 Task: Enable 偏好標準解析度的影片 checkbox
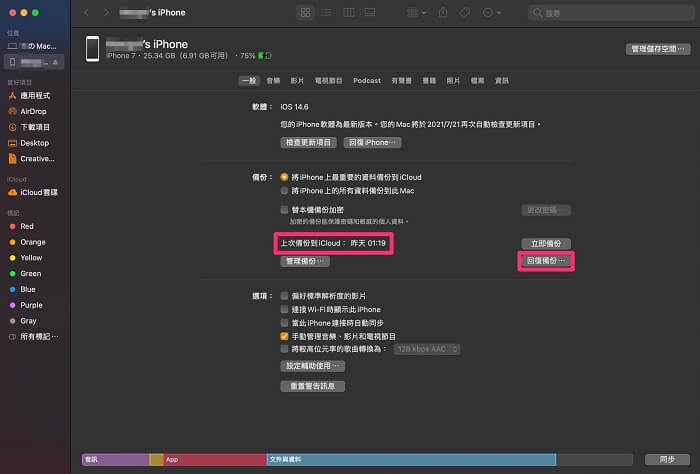[x=284, y=296]
